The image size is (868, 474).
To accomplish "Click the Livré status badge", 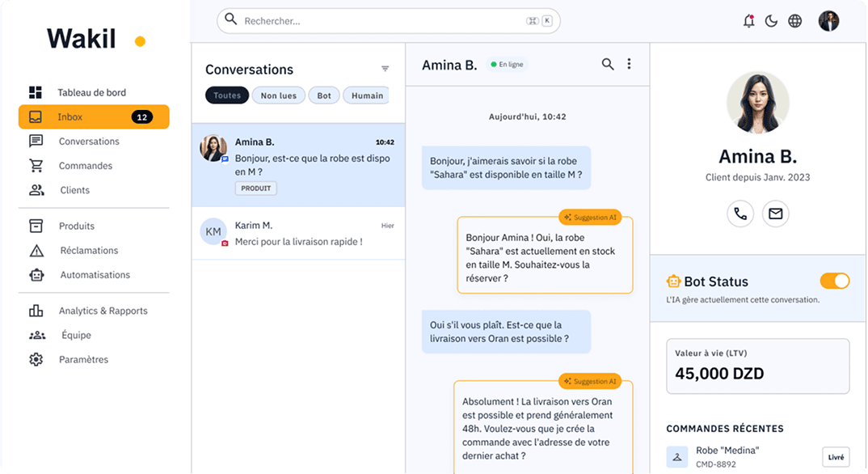I will [836, 457].
